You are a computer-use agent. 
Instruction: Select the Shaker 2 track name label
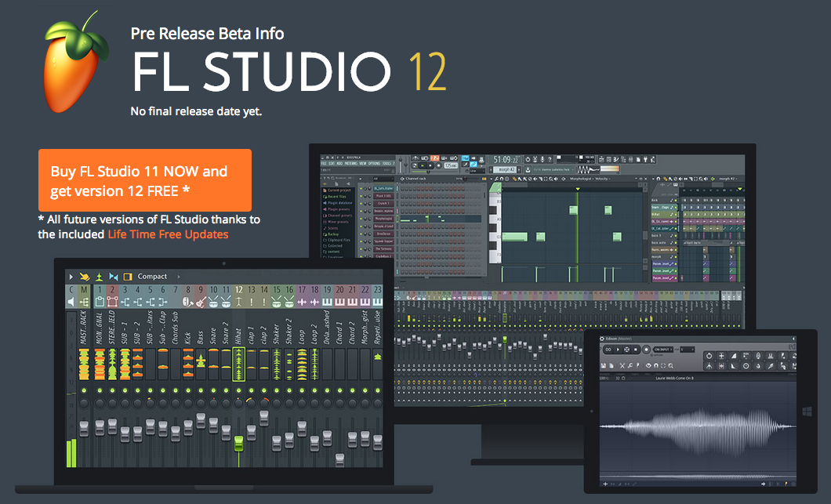[x=289, y=332]
